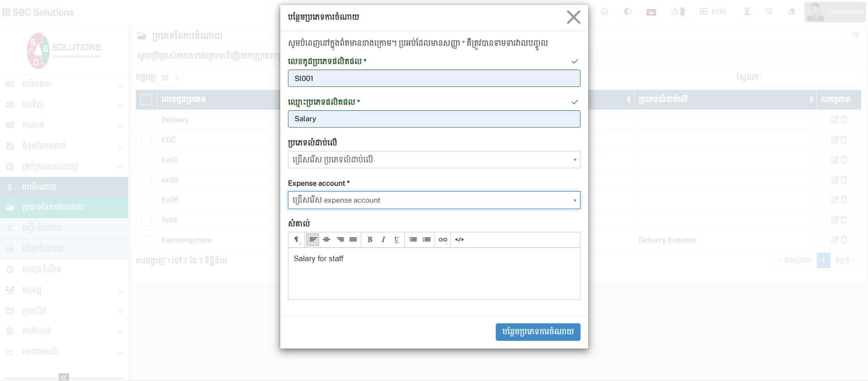
Task: Select the EDC row checkbox
Action: point(146,140)
